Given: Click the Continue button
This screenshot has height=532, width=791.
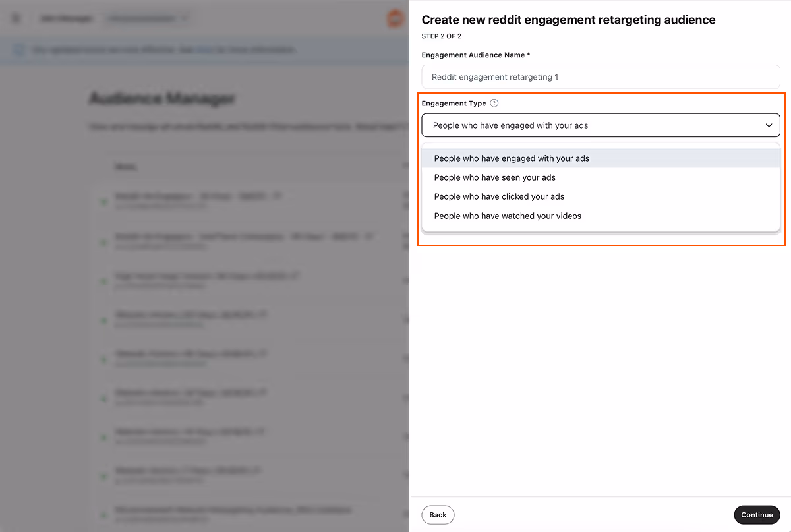Looking at the screenshot, I should 757,515.
